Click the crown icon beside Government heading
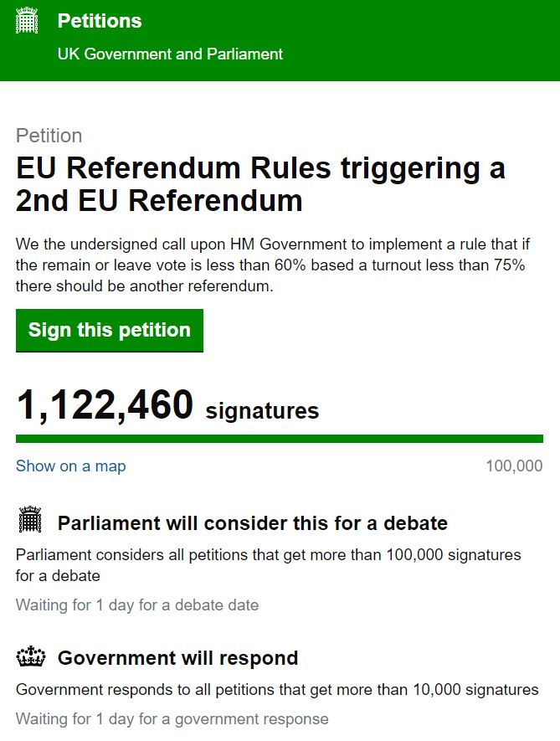Image resolution: width=560 pixels, height=741 pixels. pyautogui.click(x=30, y=658)
